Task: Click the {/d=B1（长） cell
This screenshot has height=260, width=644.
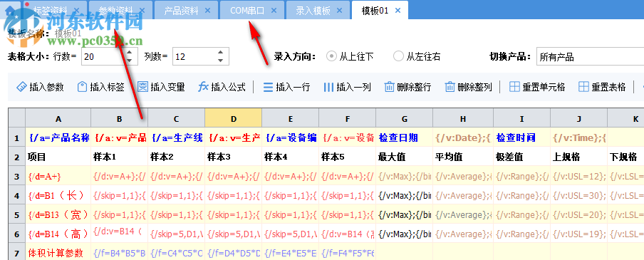Action: click(58, 195)
